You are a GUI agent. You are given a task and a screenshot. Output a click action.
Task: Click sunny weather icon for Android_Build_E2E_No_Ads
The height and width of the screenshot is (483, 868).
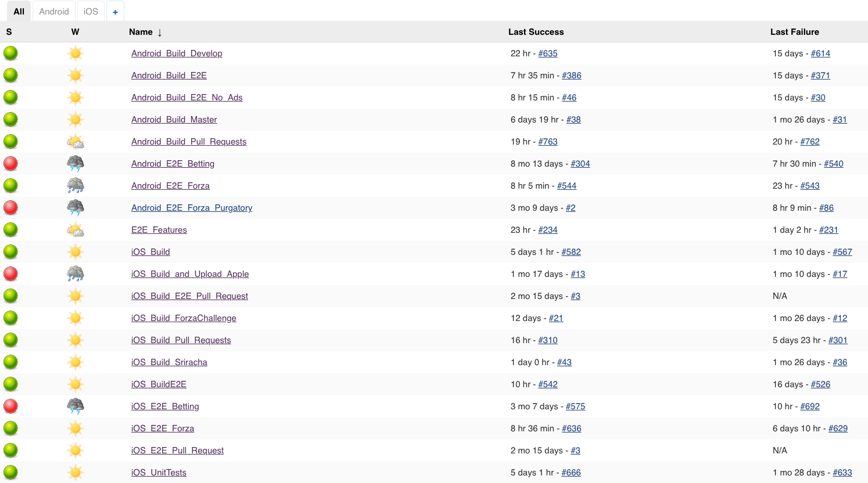click(x=75, y=98)
